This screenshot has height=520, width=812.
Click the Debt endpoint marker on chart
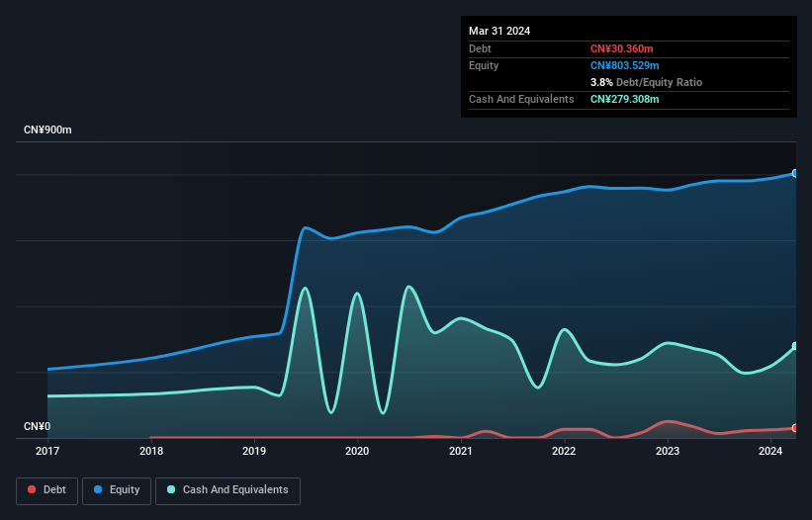coord(795,428)
